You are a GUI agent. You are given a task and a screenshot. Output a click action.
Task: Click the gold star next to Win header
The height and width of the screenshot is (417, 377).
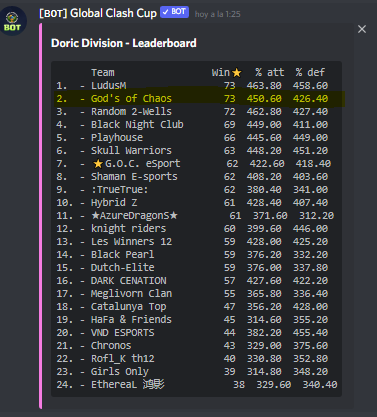click(x=237, y=72)
